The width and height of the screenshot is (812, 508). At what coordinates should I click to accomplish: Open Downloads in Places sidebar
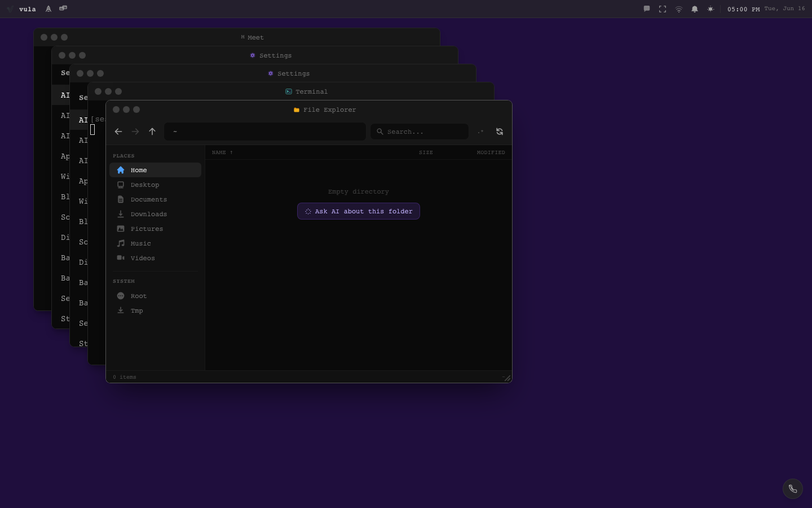155,214
